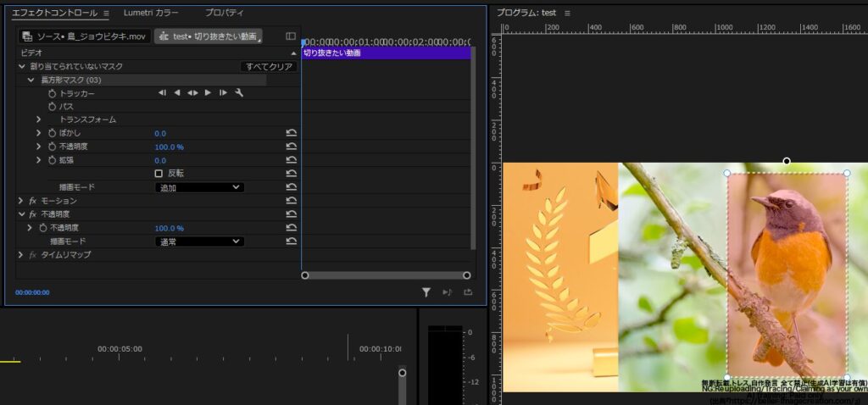Screen dimensions: 868x405
Task: Switch to Lumetri カラー tab
Action: pos(151,12)
